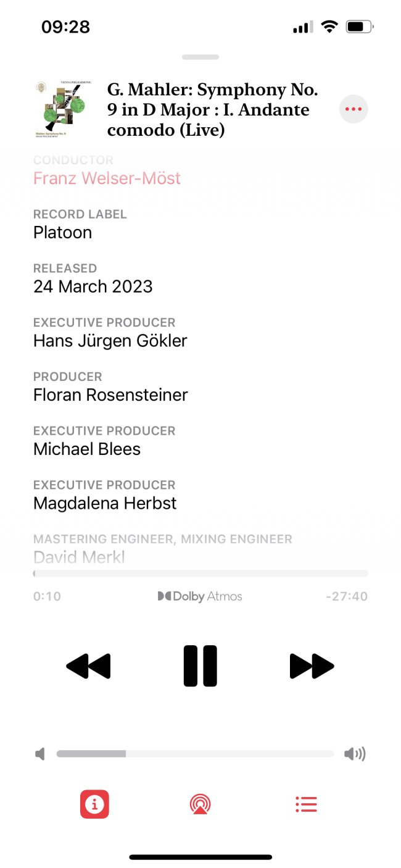Tap the battery indicator in status bar

[x=359, y=27]
